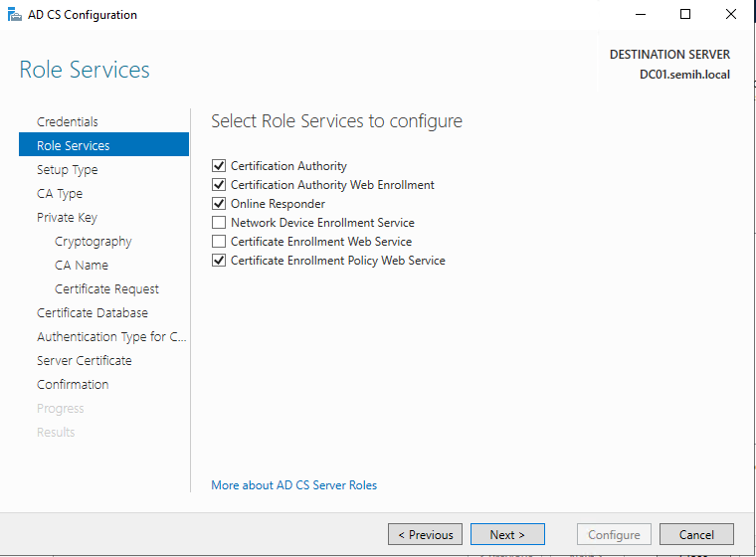This screenshot has width=756, height=557.
Task: Cancel the AD CS configuration wizard
Action: pyautogui.click(x=696, y=534)
